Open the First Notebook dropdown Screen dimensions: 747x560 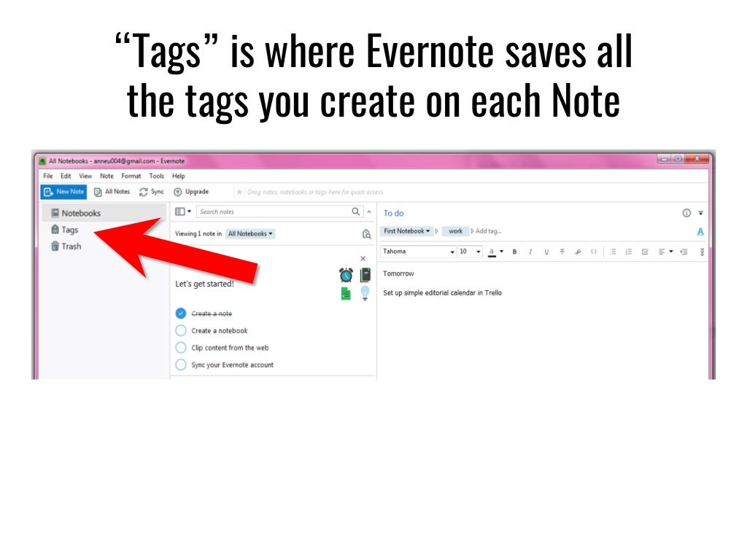[x=406, y=231]
